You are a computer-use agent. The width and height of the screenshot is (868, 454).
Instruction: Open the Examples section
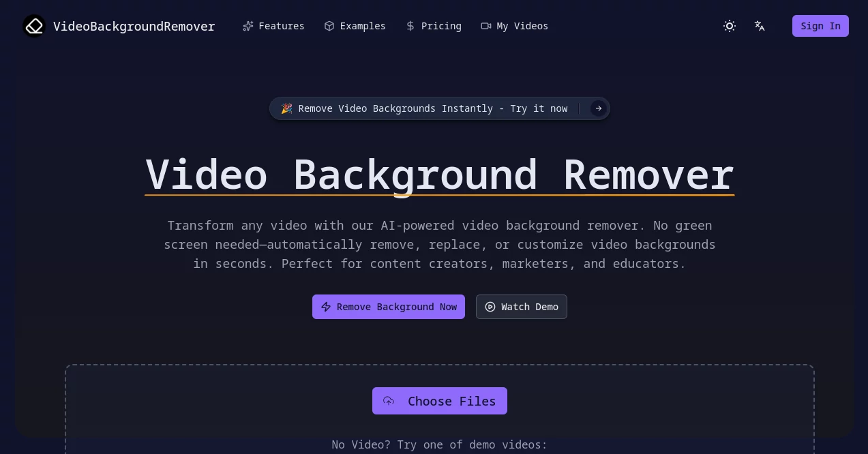(x=362, y=26)
